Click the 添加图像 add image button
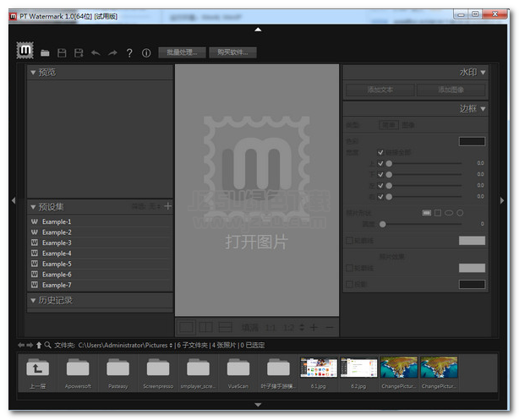The image size is (519, 420). (451, 90)
